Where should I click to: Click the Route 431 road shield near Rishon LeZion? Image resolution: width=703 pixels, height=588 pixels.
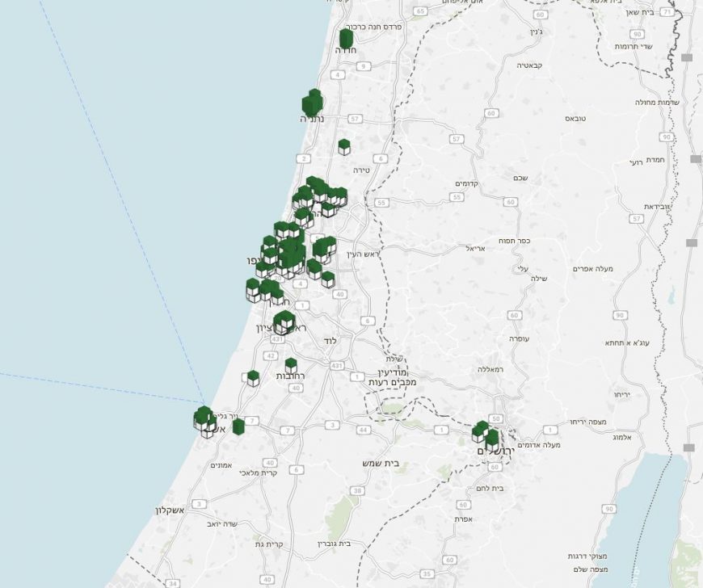277,338
